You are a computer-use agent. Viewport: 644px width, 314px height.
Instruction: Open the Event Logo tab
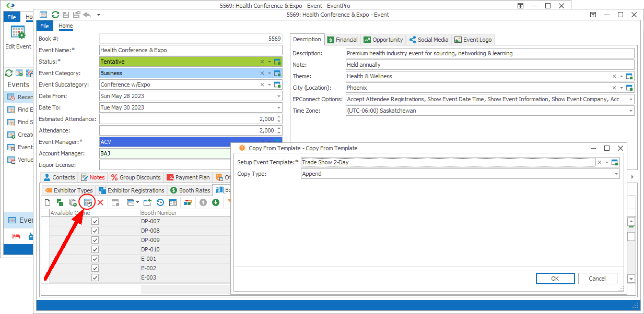473,40
